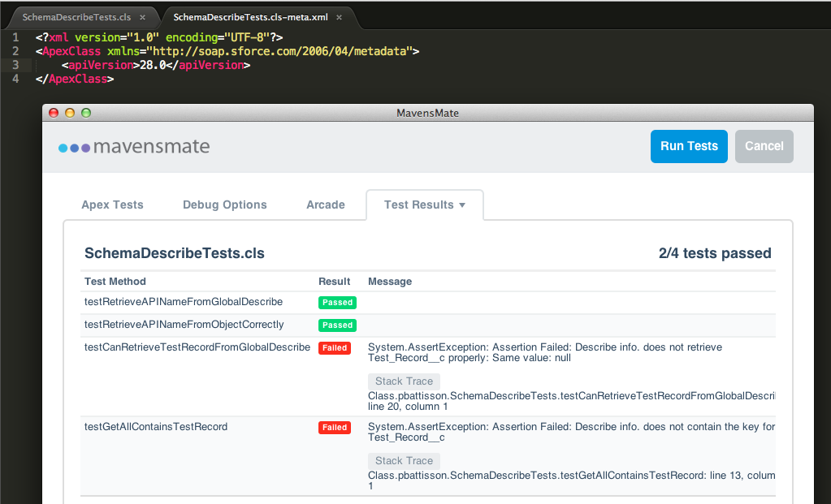The image size is (831, 504).
Task: Close the SchemaDescribeTests.cls-meta.xml editor tab
Action: pyautogui.click(x=339, y=17)
